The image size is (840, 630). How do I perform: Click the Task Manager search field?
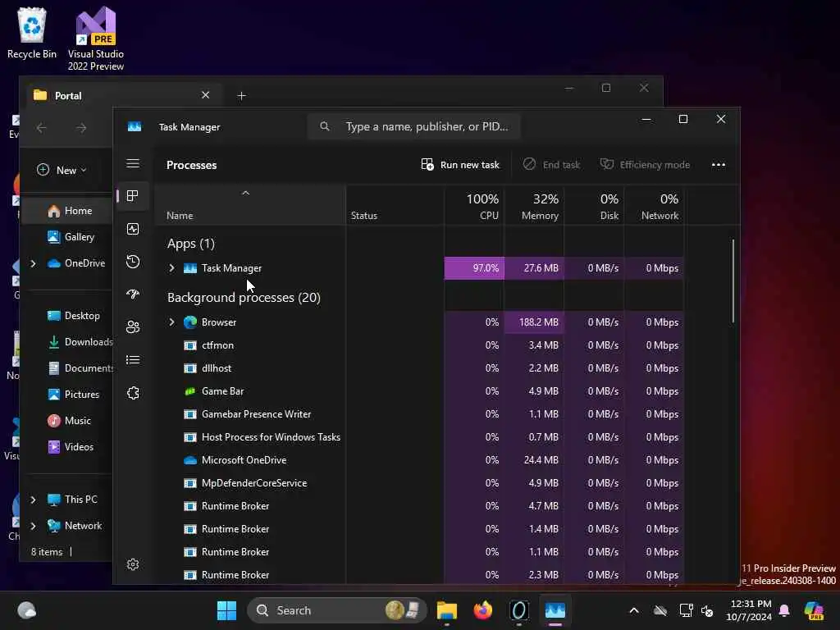[x=413, y=126]
